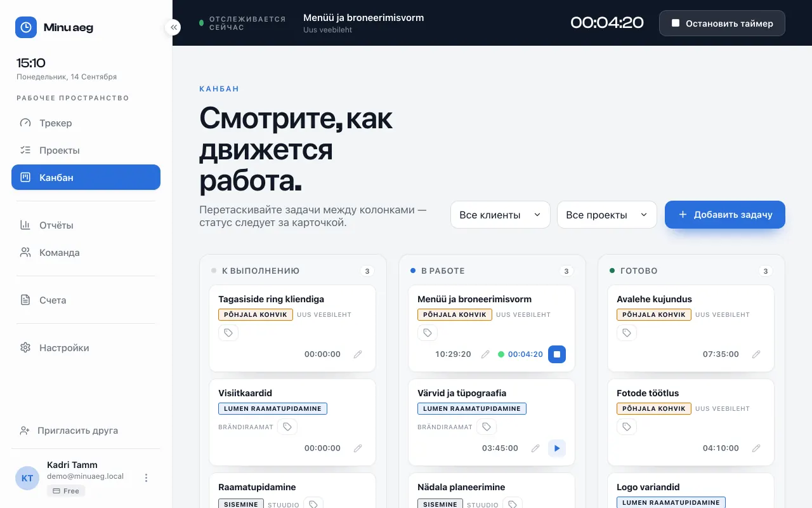This screenshot has width=812, height=508.
Task: Click tag icon on Avalehe kujundus card
Action: pyautogui.click(x=627, y=333)
